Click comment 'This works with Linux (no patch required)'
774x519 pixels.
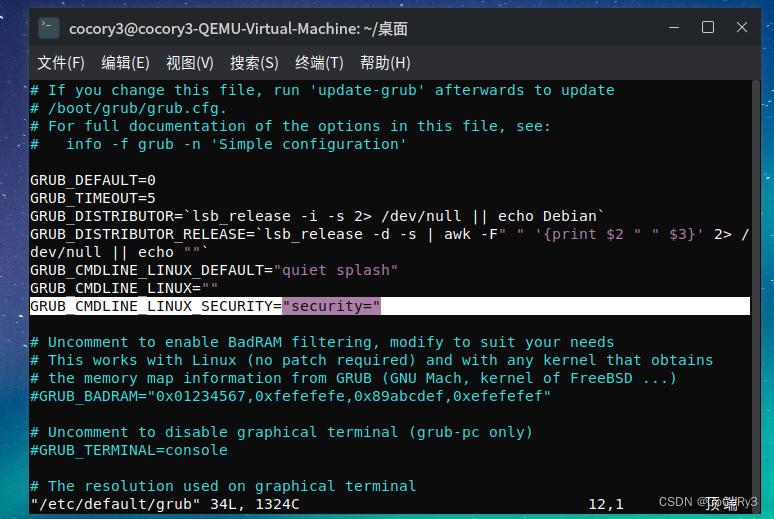point(372,360)
